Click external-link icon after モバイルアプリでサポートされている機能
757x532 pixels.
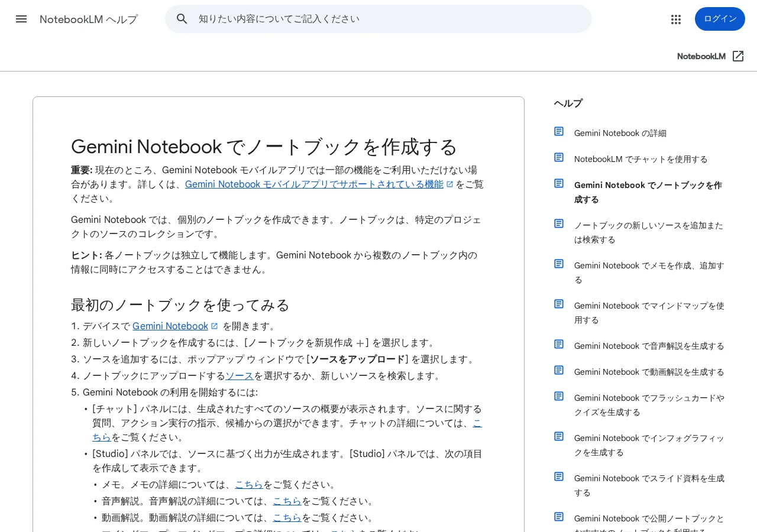[x=449, y=184]
